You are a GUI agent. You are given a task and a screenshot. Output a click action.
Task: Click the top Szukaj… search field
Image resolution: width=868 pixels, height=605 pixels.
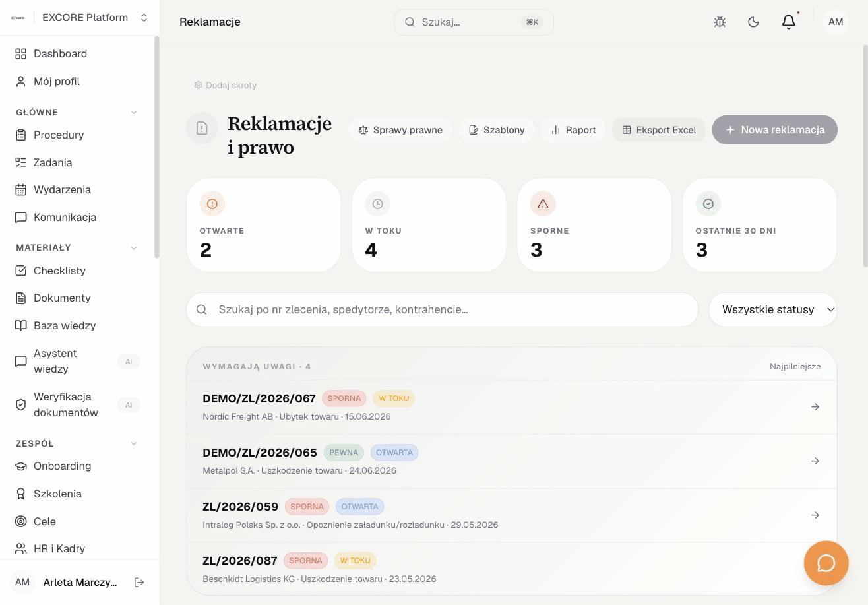474,22
